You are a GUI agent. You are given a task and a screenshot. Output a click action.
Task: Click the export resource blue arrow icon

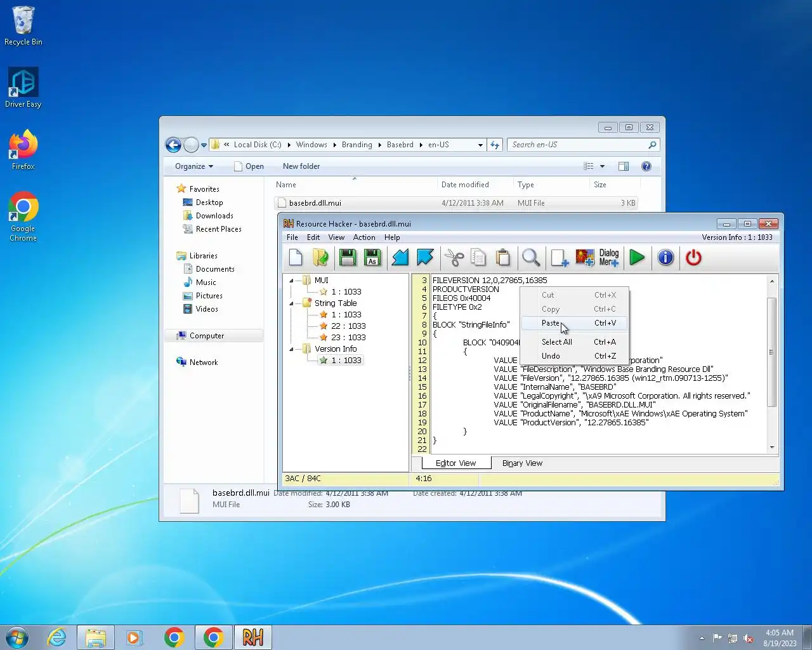(425, 257)
